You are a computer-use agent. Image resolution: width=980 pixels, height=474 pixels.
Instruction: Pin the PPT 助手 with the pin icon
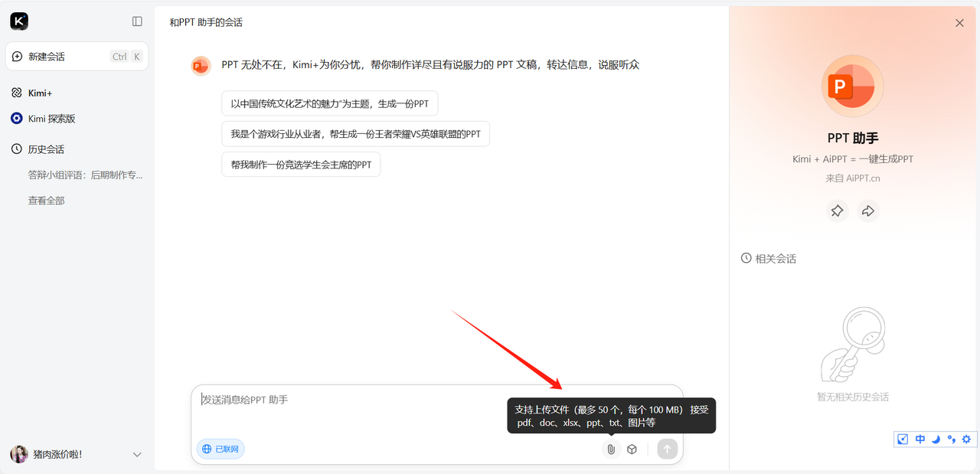coord(838,211)
